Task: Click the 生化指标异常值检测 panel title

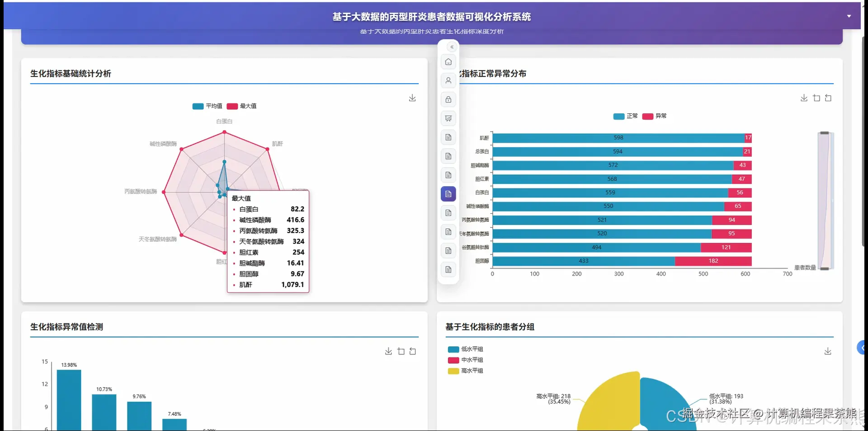Action: click(x=66, y=327)
